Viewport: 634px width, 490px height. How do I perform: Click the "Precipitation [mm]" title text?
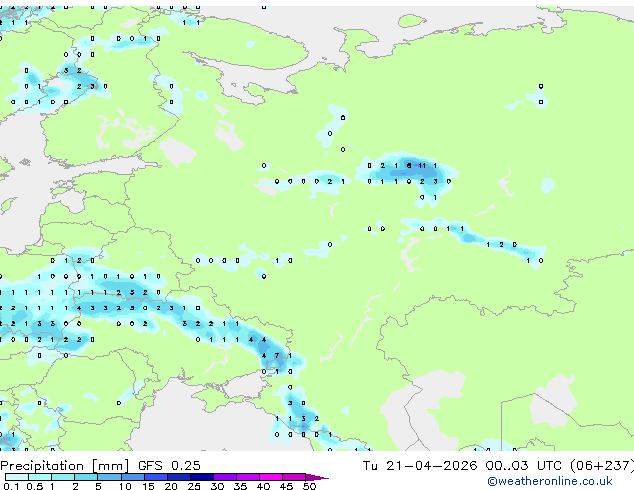point(65,466)
